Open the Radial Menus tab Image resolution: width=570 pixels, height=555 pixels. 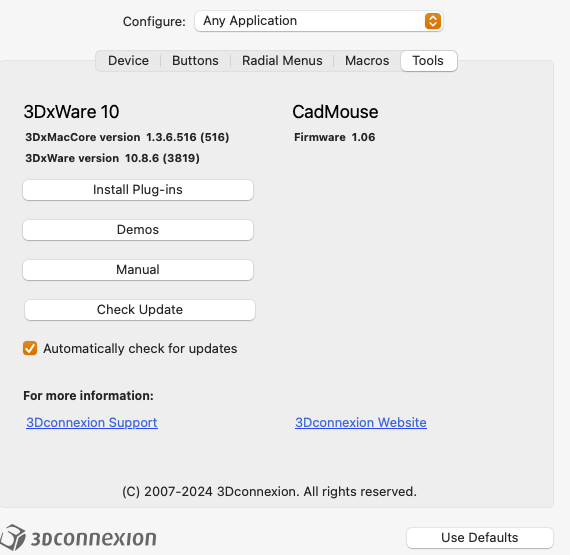(x=282, y=61)
